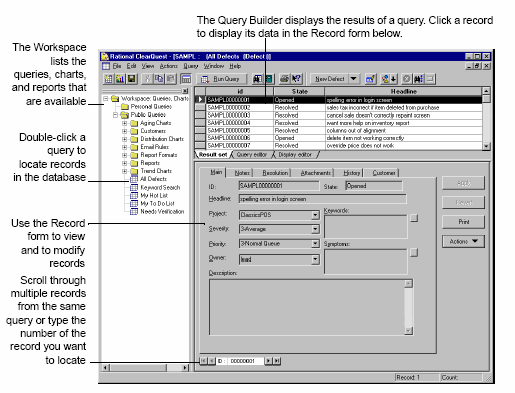Click the Actions button

[x=463, y=241]
